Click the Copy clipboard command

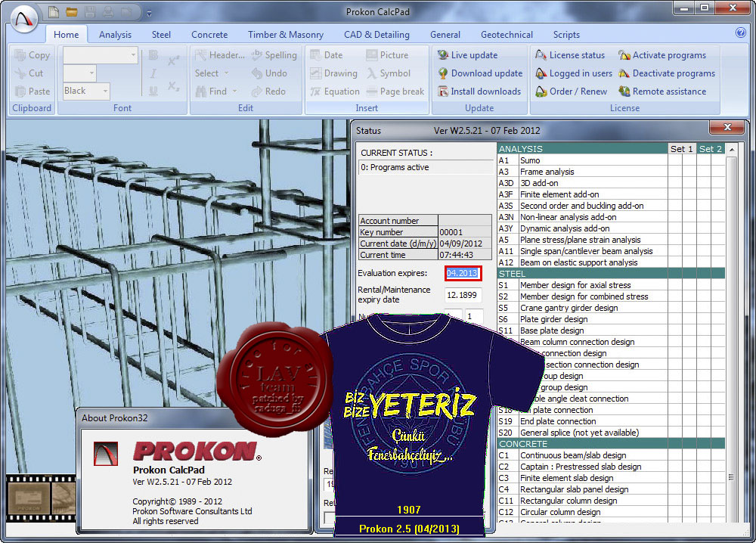[x=33, y=55]
